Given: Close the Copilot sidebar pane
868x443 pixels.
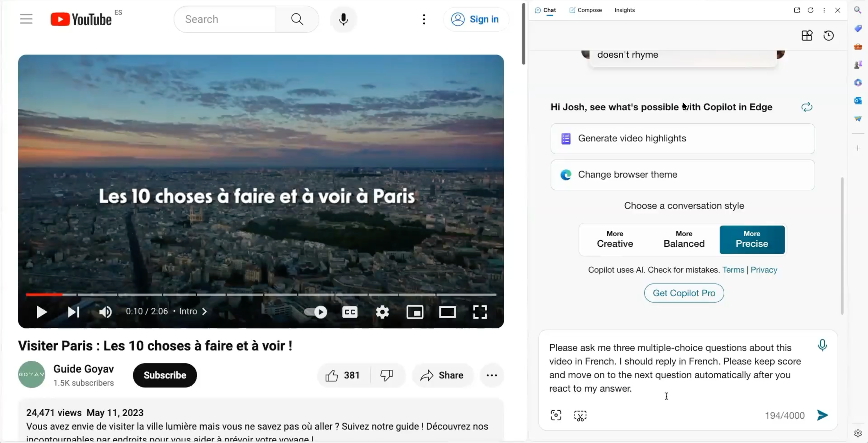Looking at the screenshot, I should point(838,10).
